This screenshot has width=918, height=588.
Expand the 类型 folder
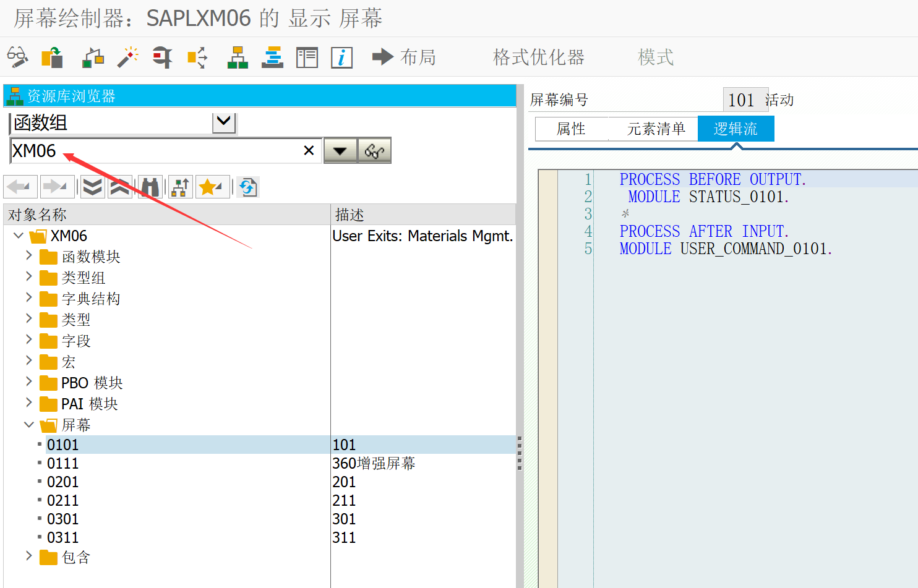(x=28, y=318)
